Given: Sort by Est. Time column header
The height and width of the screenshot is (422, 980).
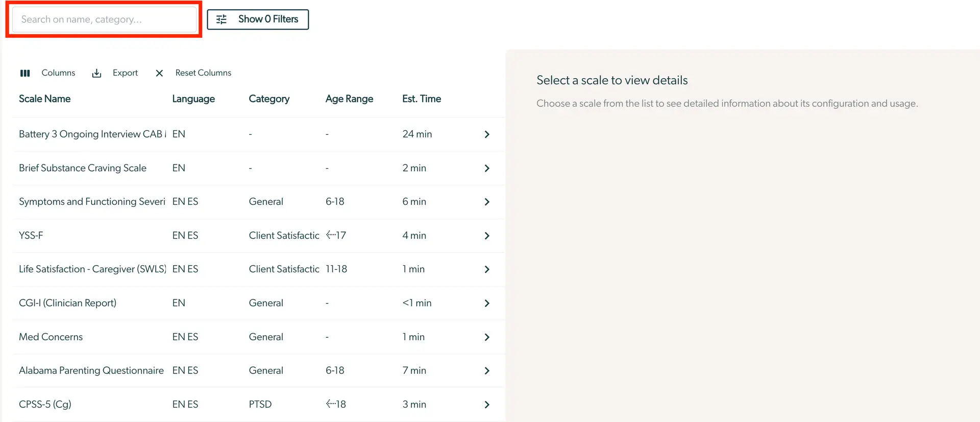Looking at the screenshot, I should [x=422, y=99].
